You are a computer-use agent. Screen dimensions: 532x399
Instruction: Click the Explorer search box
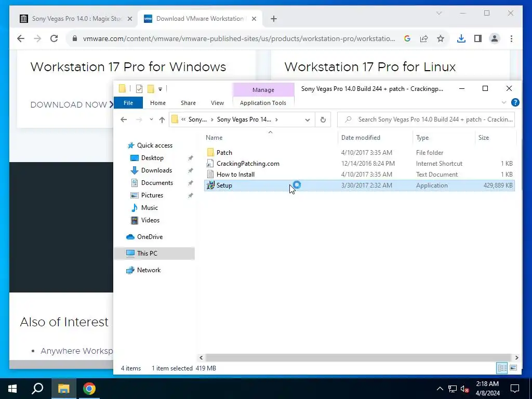tap(426, 119)
